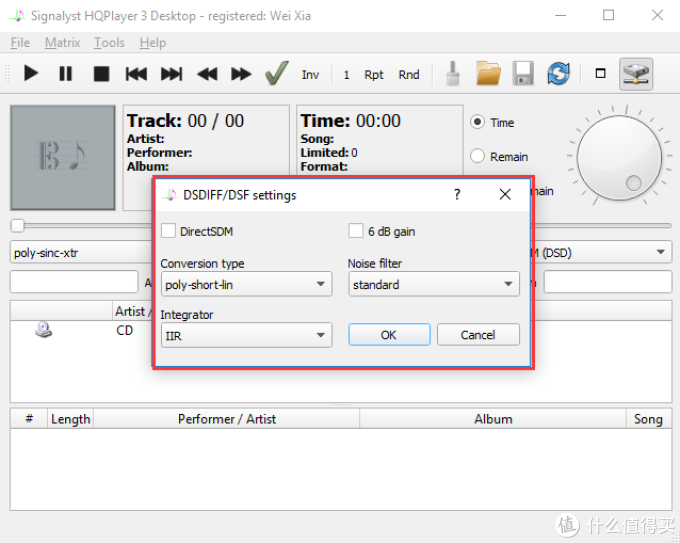This screenshot has height=543, width=680.
Task: Enable the DirectSDM checkbox
Action: tap(168, 231)
